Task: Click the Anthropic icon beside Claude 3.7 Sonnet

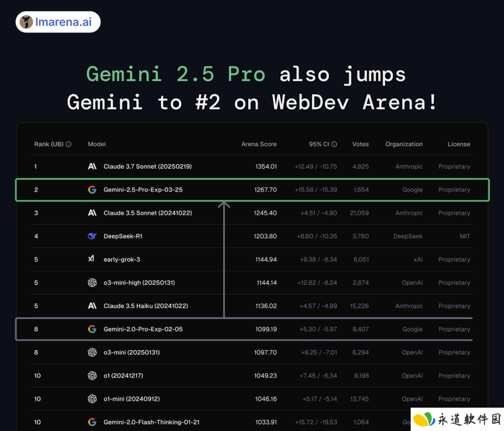Action: [x=92, y=166]
